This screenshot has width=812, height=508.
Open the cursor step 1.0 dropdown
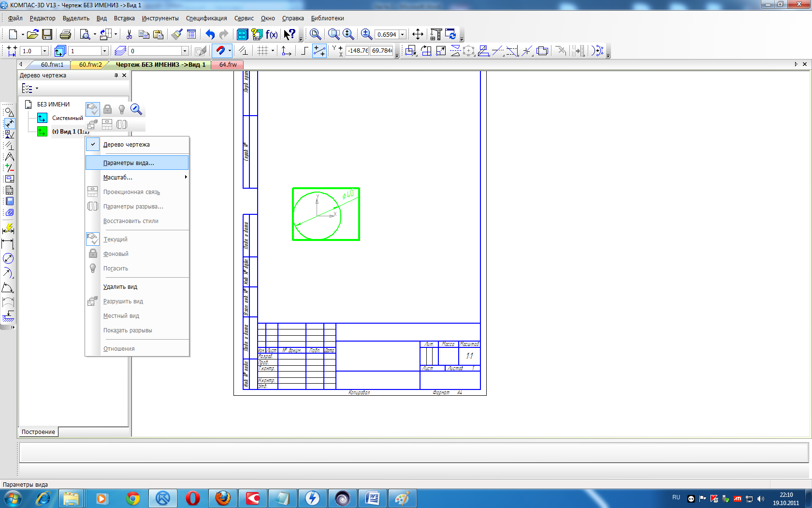click(x=44, y=51)
